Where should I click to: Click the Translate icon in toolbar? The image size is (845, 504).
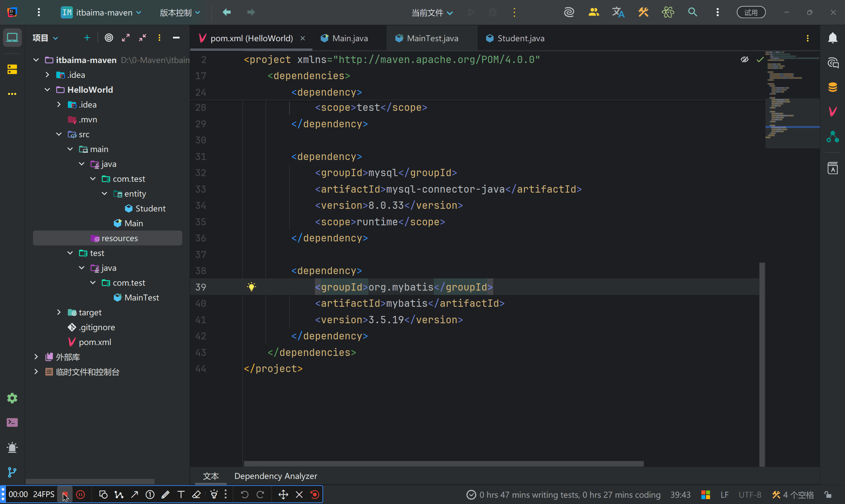click(x=618, y=13)
